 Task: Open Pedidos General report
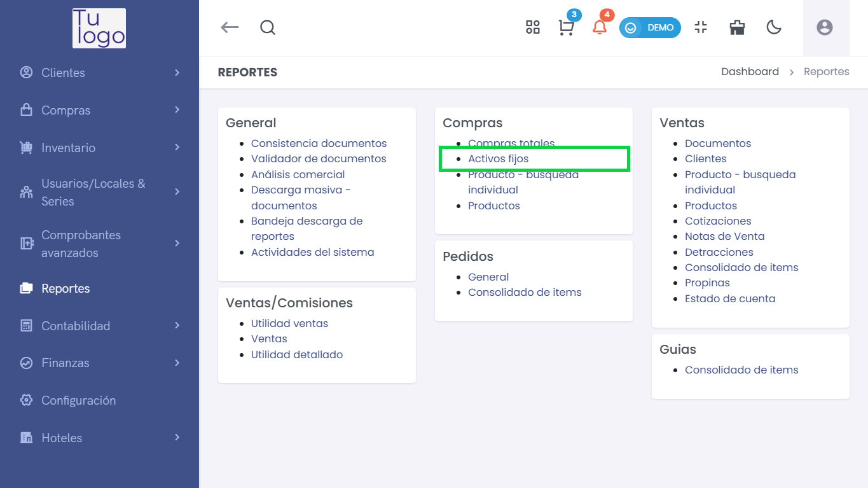(x=488, y=277)
